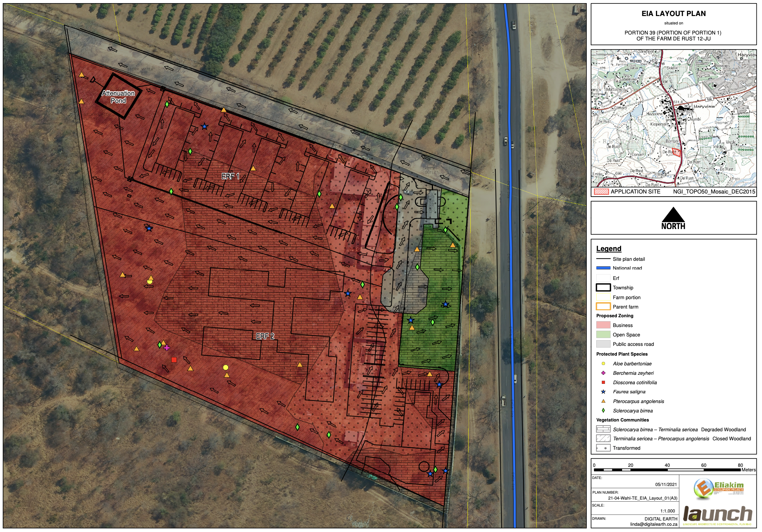This screenshot has width=762, height=532.
Task: Click the red square marker on the map
Action: (174, 360)
